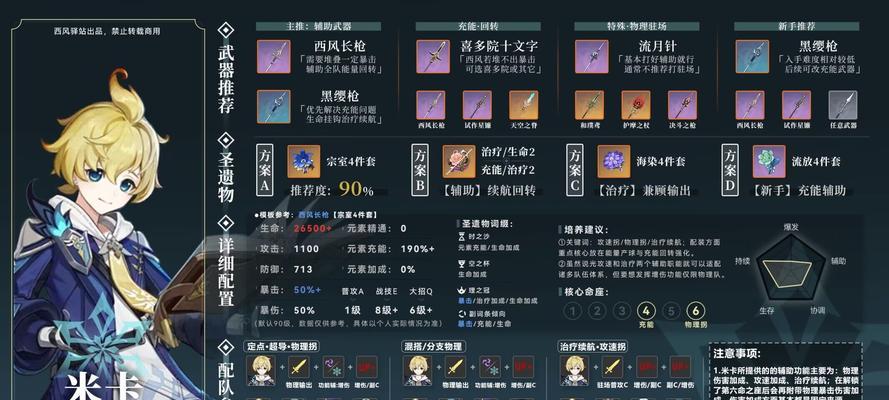The height and width of the screenshot is (400, 889).
Task: Click the 护摩之杖 weapon icon
Action: (636, 105)
